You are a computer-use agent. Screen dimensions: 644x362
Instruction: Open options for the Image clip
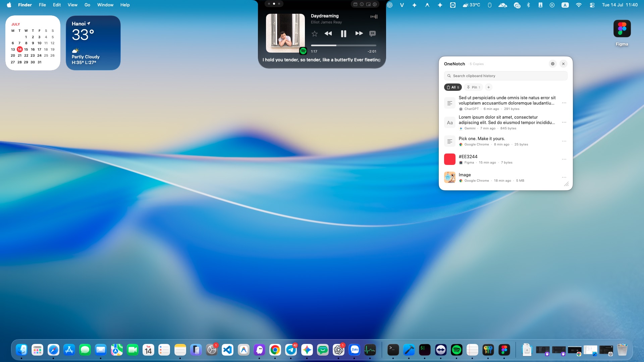pos(564,177)
